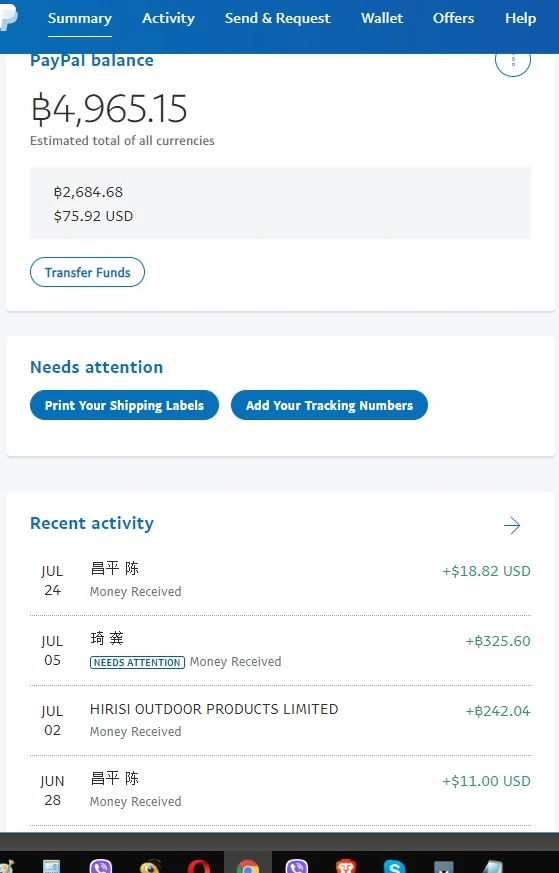Open HIRISI OUTDOOR PRODUCTS LIMITED transaction

coord(280,720)
